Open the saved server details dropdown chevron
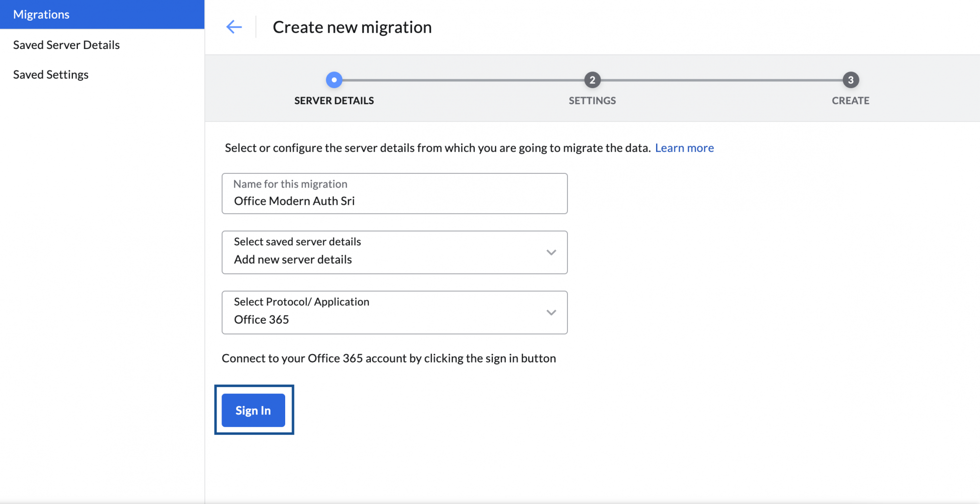Viewport: 980px width, 504px height. pos(551,252)
